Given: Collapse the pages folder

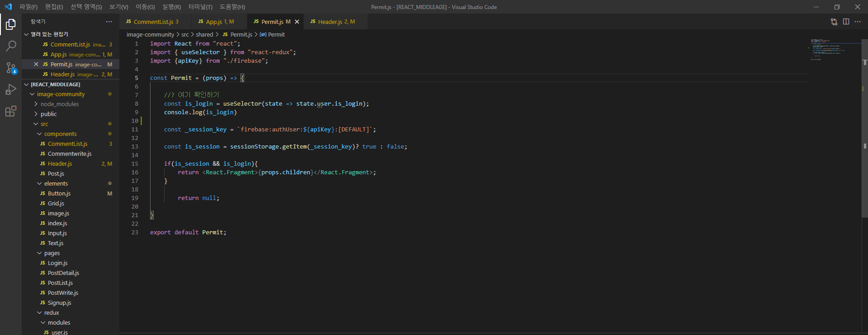Looking at the screenshot, I should click(x=71, y=253).
